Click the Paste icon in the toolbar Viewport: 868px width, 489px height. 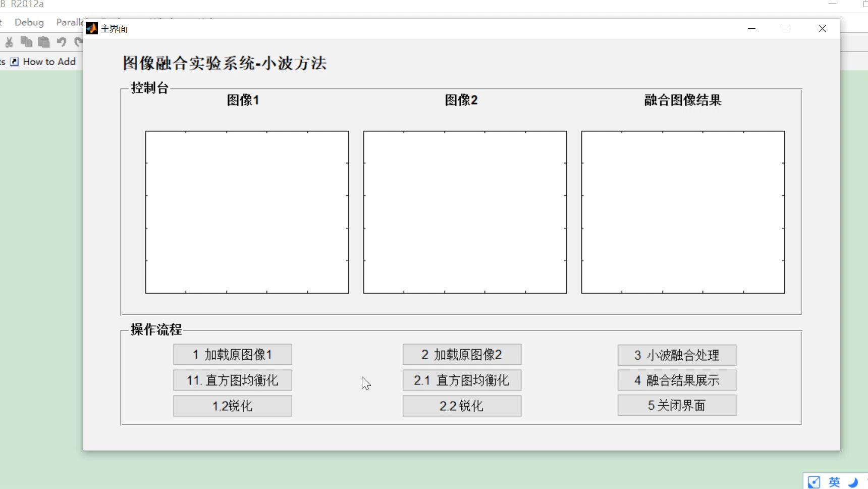(44, 42)
